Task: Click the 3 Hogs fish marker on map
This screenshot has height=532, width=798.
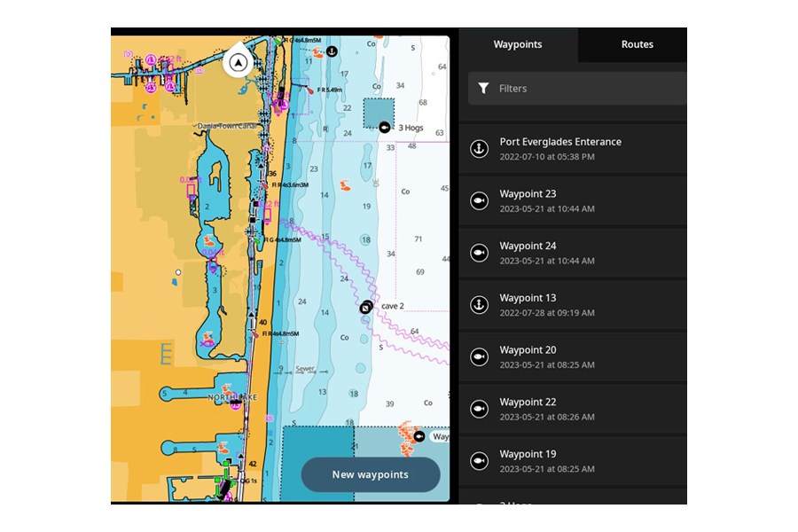Action: tap(385, 127)
